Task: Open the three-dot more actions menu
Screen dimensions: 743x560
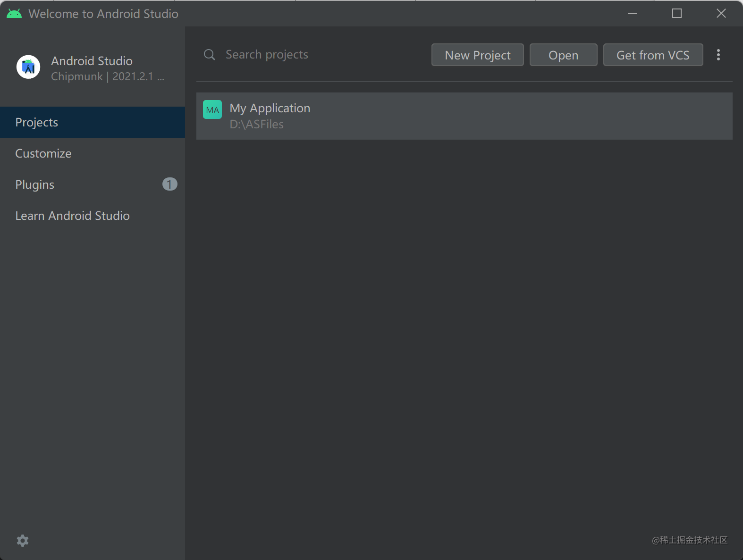Action: (x=718, y=55)
